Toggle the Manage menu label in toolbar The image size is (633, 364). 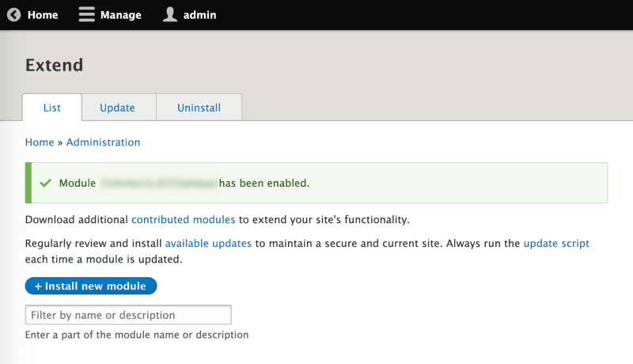coord(120,15)
